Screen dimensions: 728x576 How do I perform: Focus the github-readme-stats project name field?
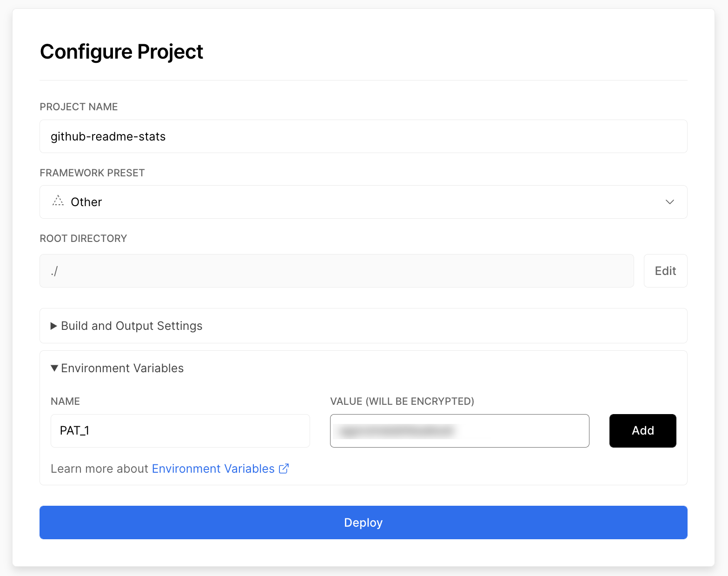click(x=364, y=136)
